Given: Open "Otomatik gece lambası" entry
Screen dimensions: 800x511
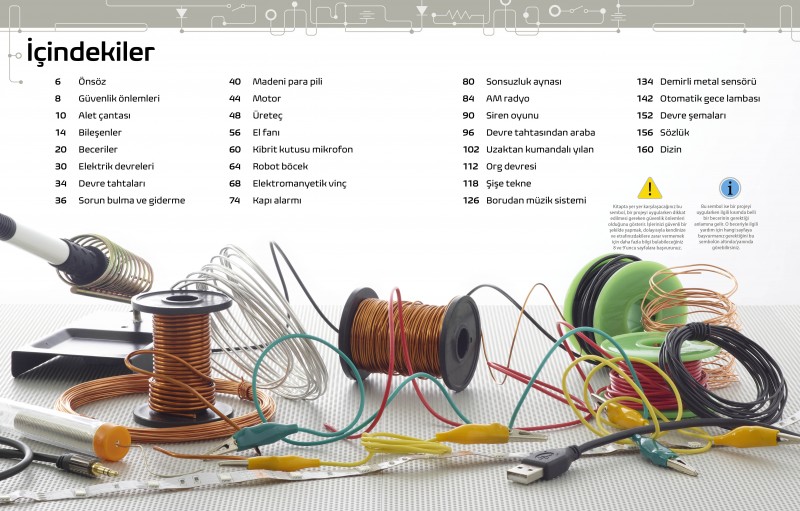Looking at the screenshot, I should coord(710,98).
